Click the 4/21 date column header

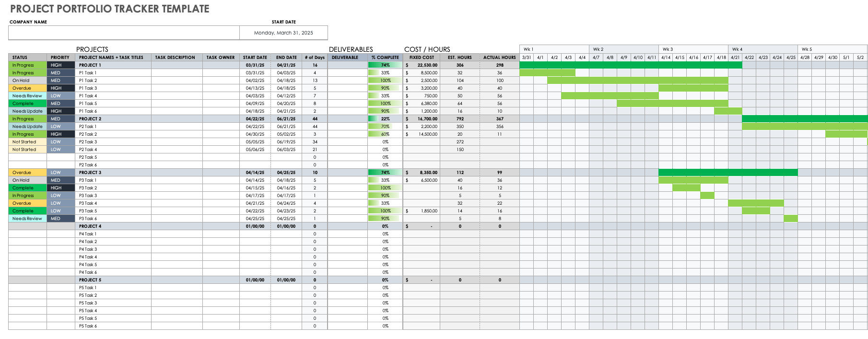pos(735,58)
